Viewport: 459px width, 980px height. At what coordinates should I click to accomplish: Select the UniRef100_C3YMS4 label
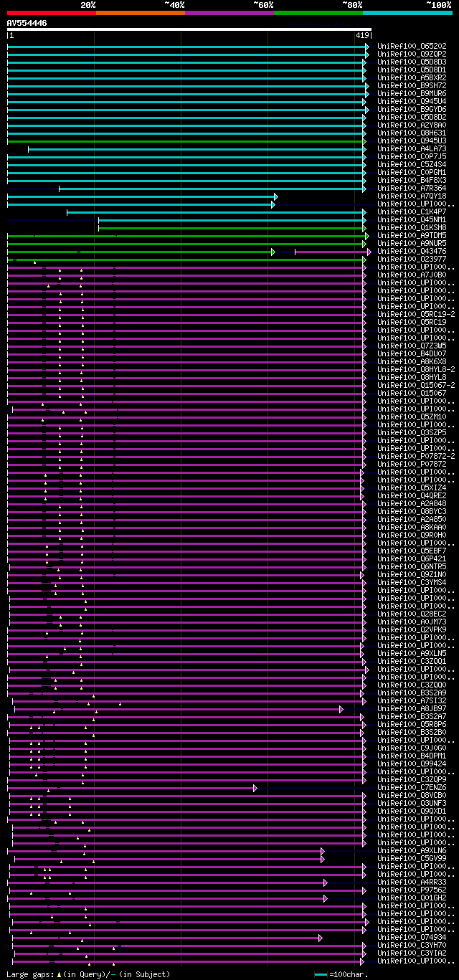click(x=412, y=582)
